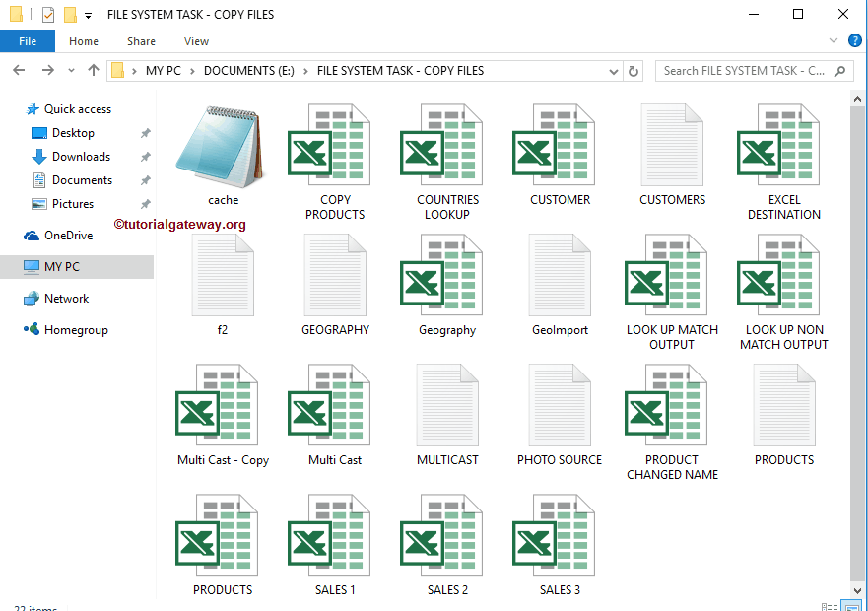868x611 pixels.
Task: Click the folder icon in address bar
Action: tap(118, 70)
